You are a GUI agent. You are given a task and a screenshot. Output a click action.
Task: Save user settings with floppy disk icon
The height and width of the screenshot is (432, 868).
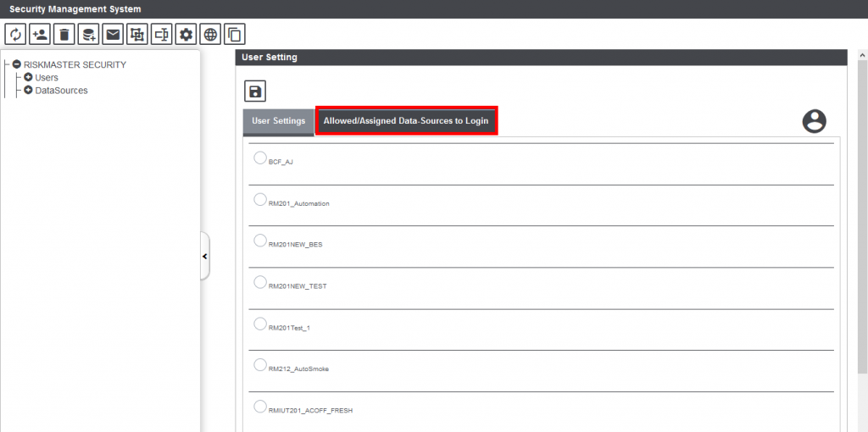(x=255, y=91)
